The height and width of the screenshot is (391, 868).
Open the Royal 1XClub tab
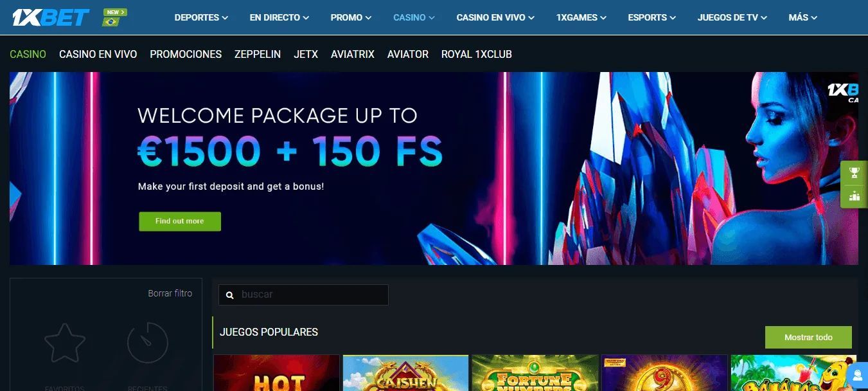477,55
